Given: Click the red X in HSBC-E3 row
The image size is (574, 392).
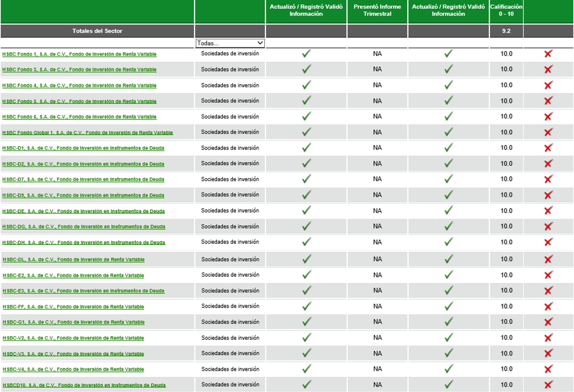Looking at the screenshot, I should [548, 290].
